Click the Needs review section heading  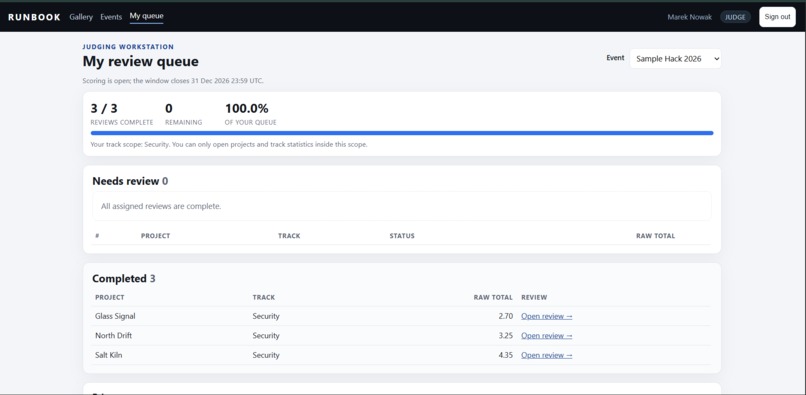click(x=130, y=181)
